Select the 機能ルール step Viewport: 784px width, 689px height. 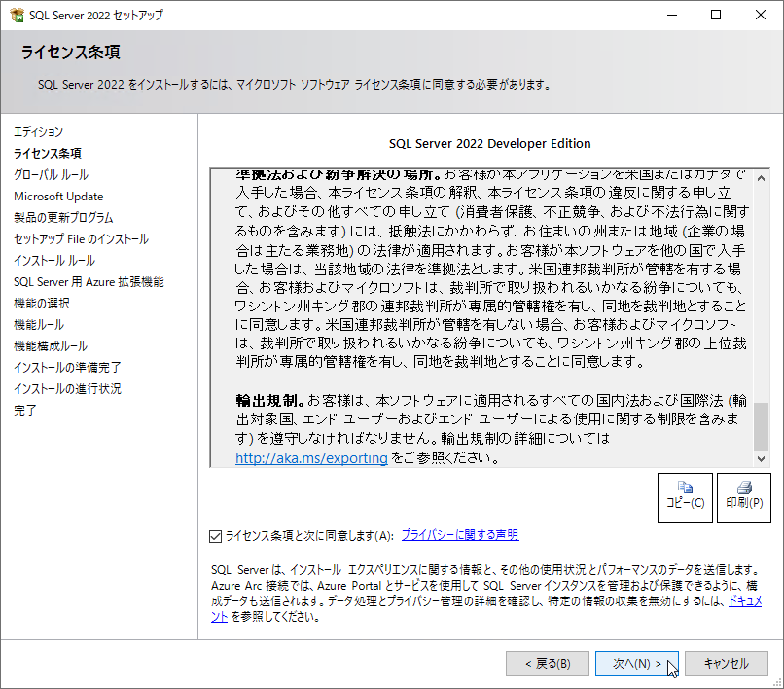click(39, 325)
